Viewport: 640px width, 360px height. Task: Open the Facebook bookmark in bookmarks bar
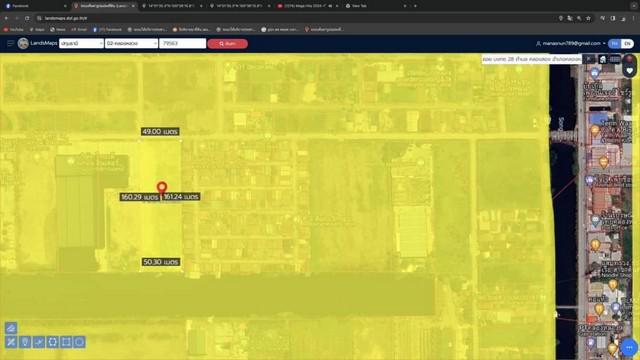tap(107, 29)
